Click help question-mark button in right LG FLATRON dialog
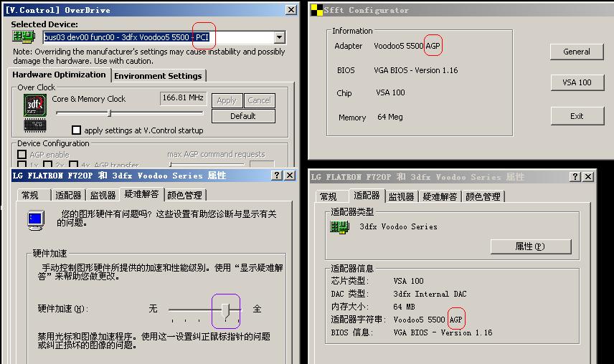 tap(575, 177)
